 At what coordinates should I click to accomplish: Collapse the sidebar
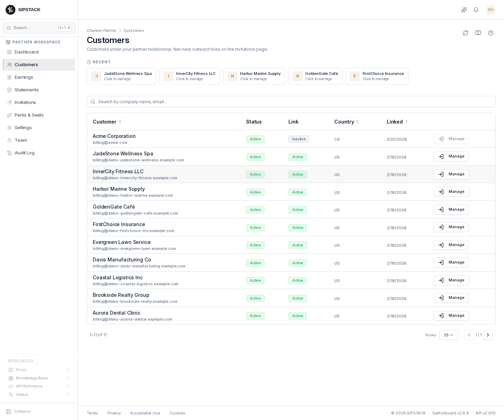click(x=19, y=412)
